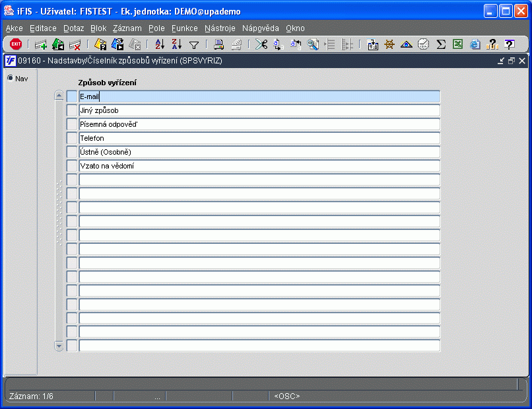Open the magnifying glass search icon
Viewport: 532px width, 409px height.
312,44
